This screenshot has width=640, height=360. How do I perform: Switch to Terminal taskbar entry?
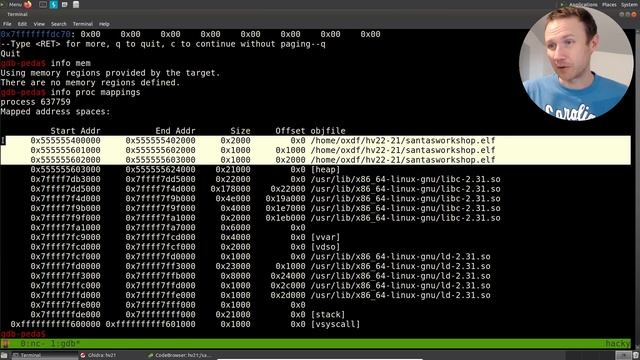pyautogui.click(x=44, y=356)
